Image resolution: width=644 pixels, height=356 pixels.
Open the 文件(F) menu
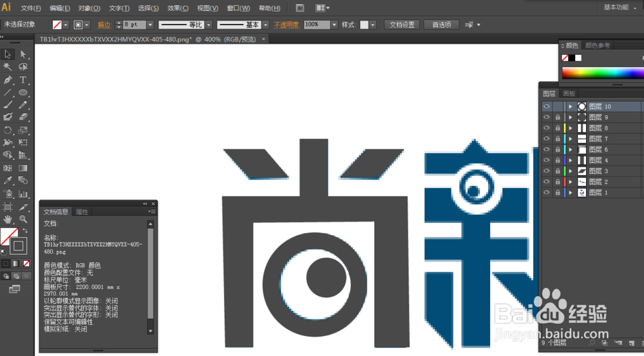pyautogui.click(x=31, y=8)
